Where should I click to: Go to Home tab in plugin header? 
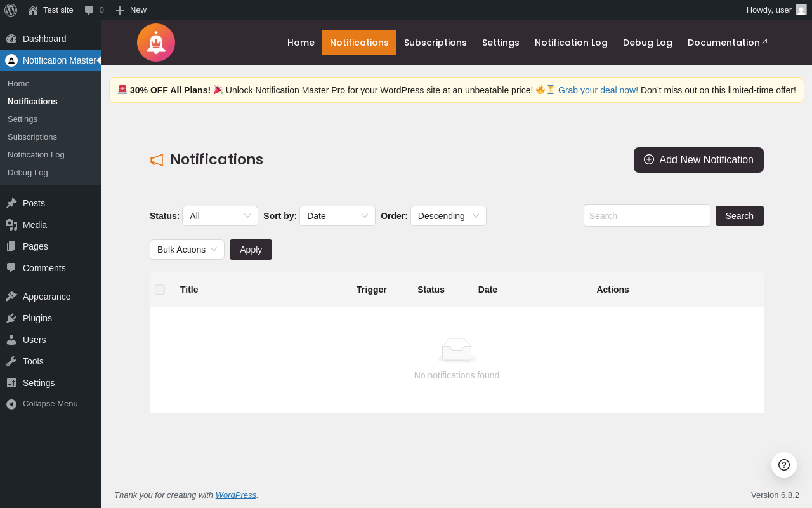click(301, 43)
